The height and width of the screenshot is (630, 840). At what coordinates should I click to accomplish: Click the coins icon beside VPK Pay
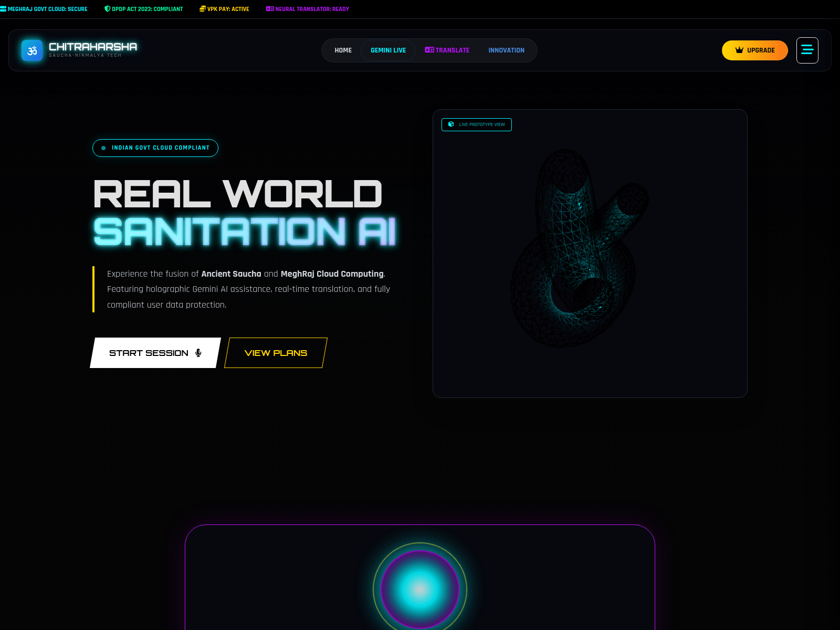[x=203, y=9]
